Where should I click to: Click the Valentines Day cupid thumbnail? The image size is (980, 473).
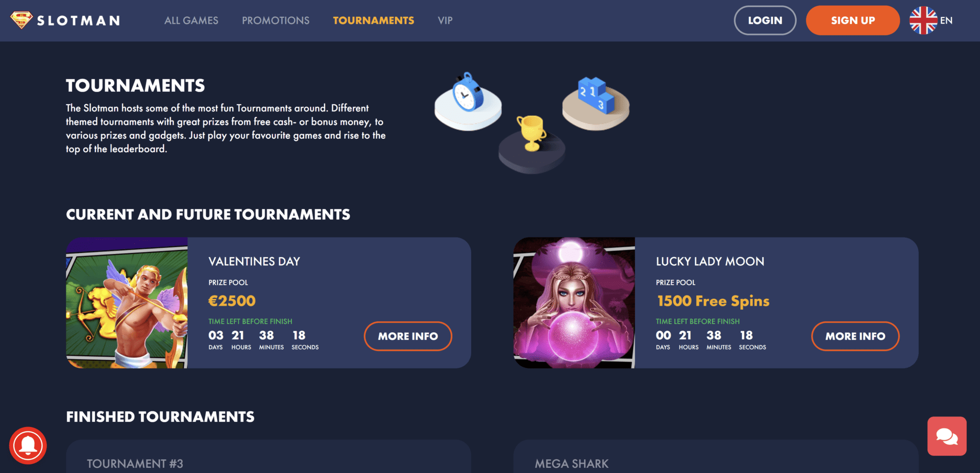click(127, 303)
